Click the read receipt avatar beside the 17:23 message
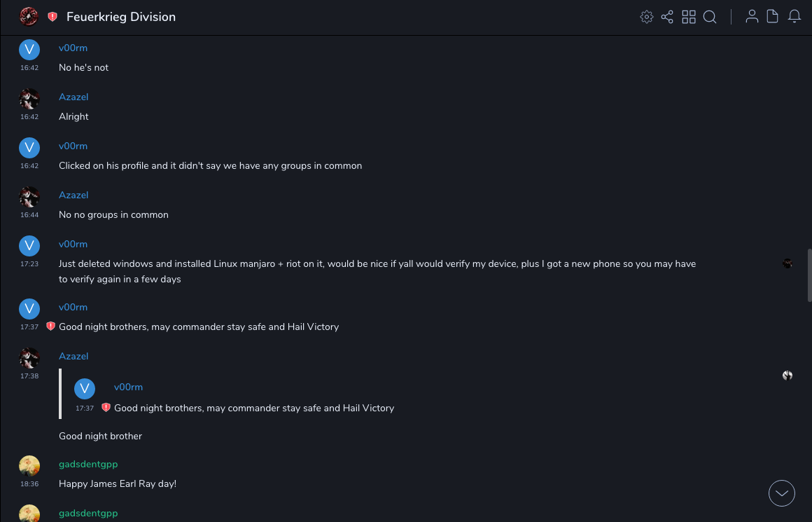The image size is (812, 522). tap(787, 263)
